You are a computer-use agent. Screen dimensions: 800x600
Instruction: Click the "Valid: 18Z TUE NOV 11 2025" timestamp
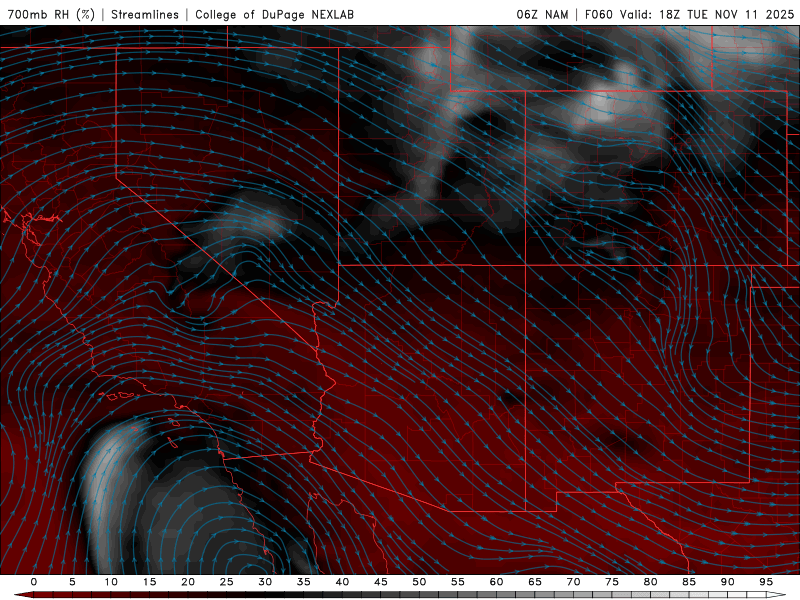pyautogui.click(x=707, y=14)
